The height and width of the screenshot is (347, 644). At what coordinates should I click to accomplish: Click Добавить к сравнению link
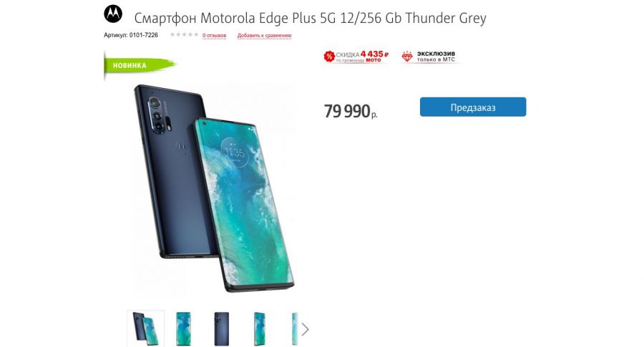point(264,35)
